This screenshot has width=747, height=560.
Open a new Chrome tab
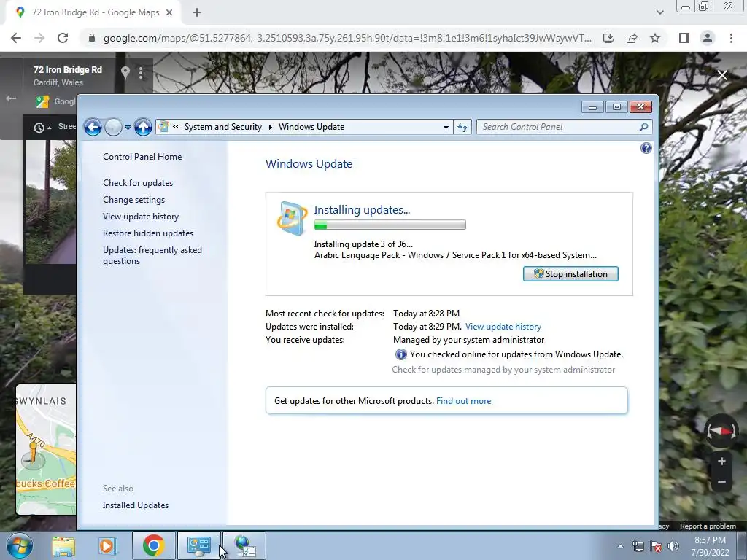[x=197, y=13]
